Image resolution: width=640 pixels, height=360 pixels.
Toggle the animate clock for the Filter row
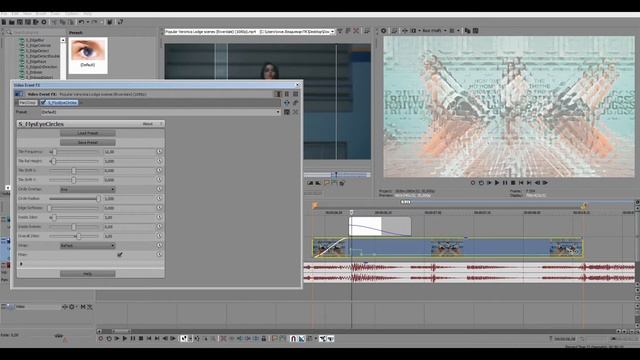pos(159,254)
